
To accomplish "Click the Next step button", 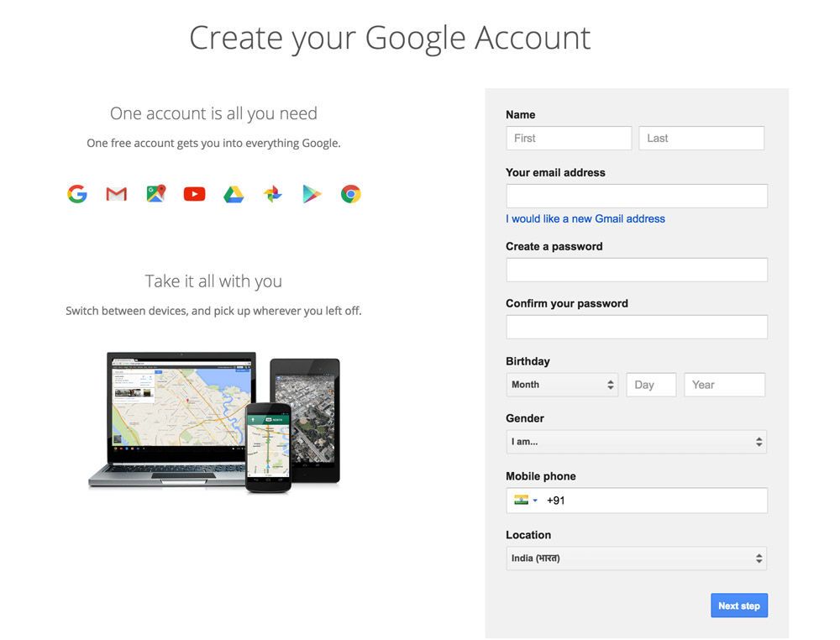I will (739, 606).
